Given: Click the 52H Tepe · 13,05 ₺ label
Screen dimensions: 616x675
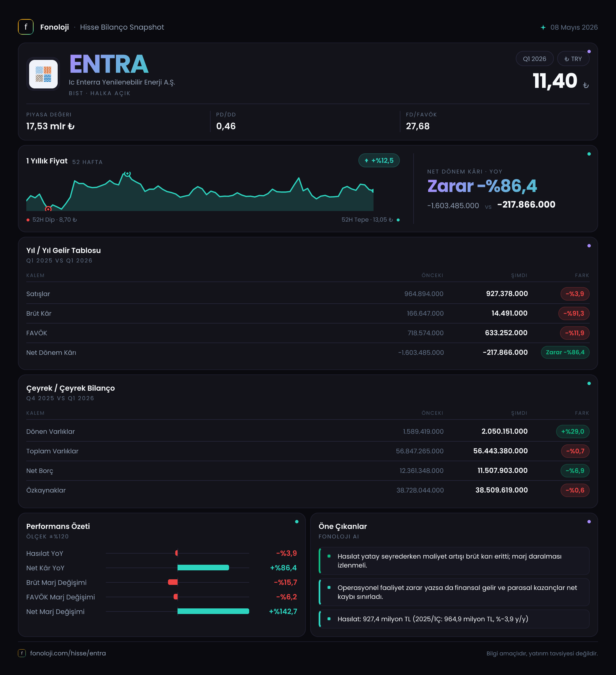Looking at the screenshot, I should pos(367,220).
